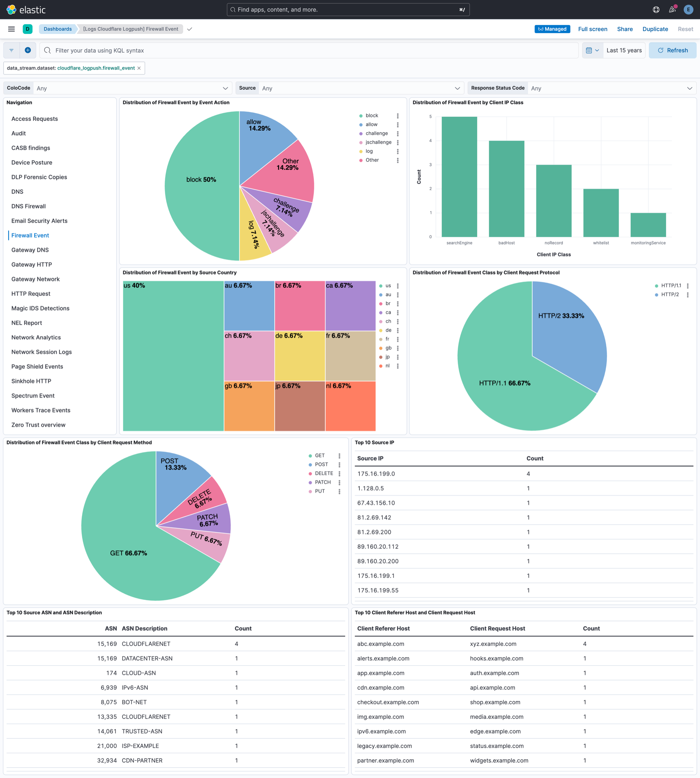Open options for PUT legend item
The width and height of the screenshot is (700, 778).
pyautogui.click(x=339, y=492)
